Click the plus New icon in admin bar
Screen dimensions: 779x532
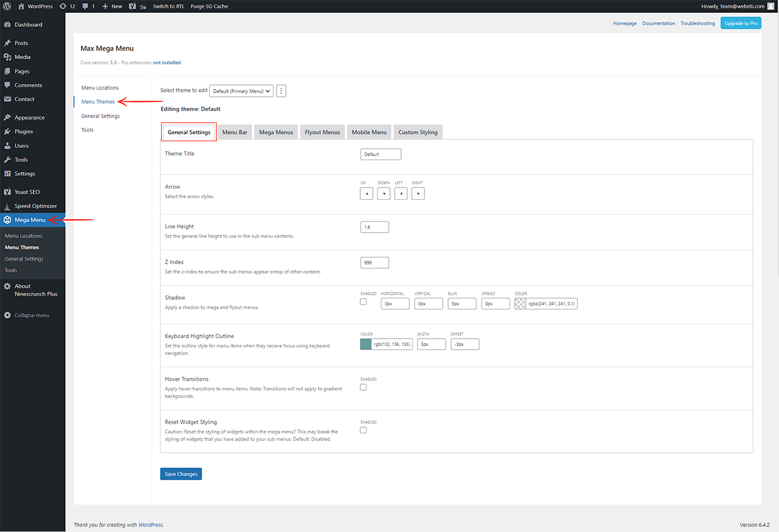105,6
